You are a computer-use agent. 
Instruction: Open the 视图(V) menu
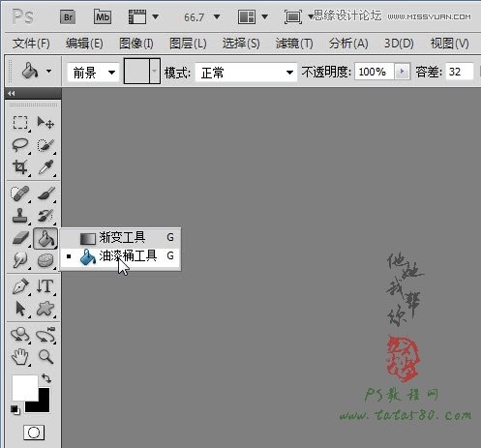[450, 44]
